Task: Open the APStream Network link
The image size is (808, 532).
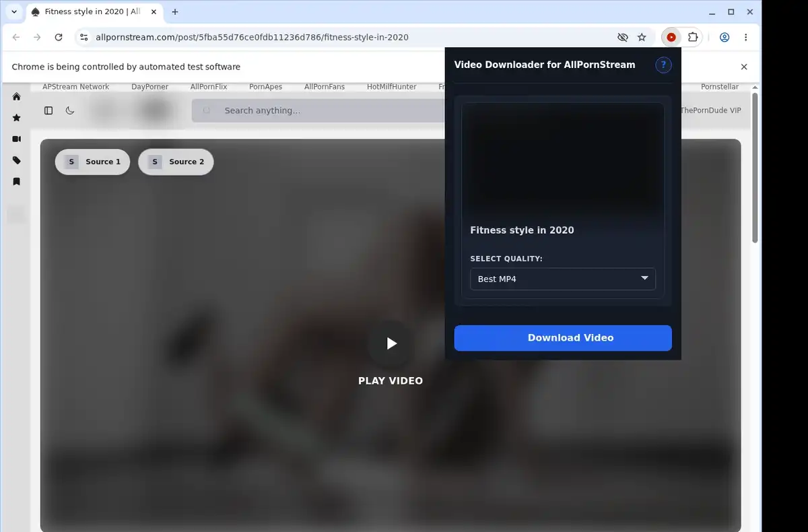Action: tap(75, 87)
